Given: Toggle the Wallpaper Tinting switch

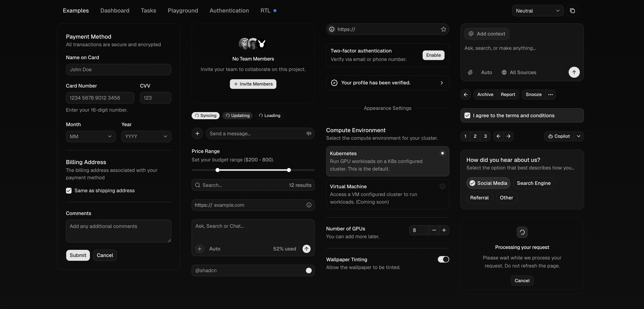Looking at the screenshot, I should (443, 259).
